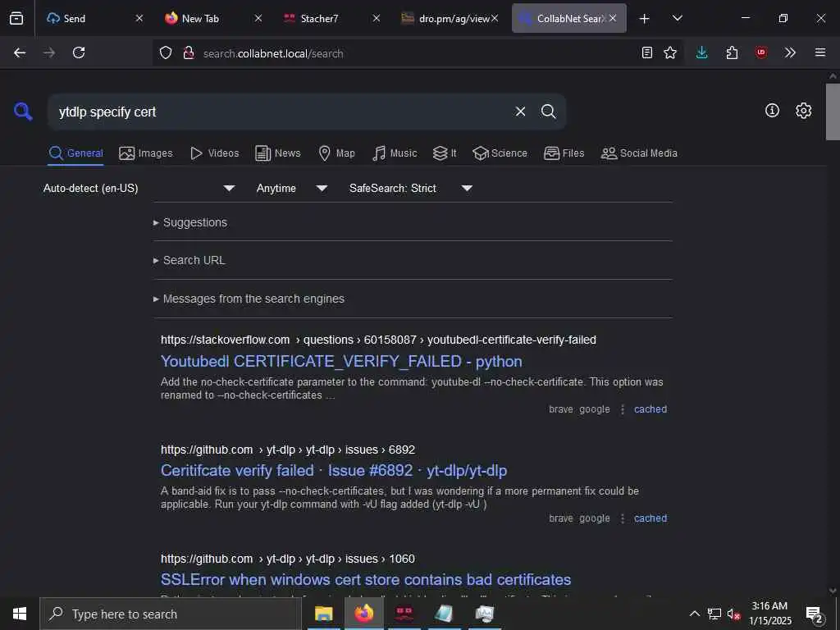Bookmark this page with star

(x=670, y=52)
